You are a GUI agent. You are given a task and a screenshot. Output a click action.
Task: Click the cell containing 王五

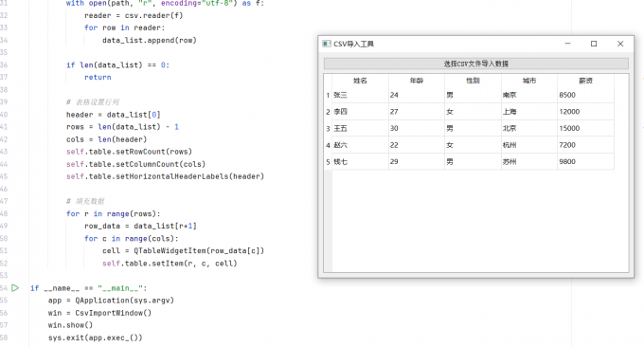[360, 128]
